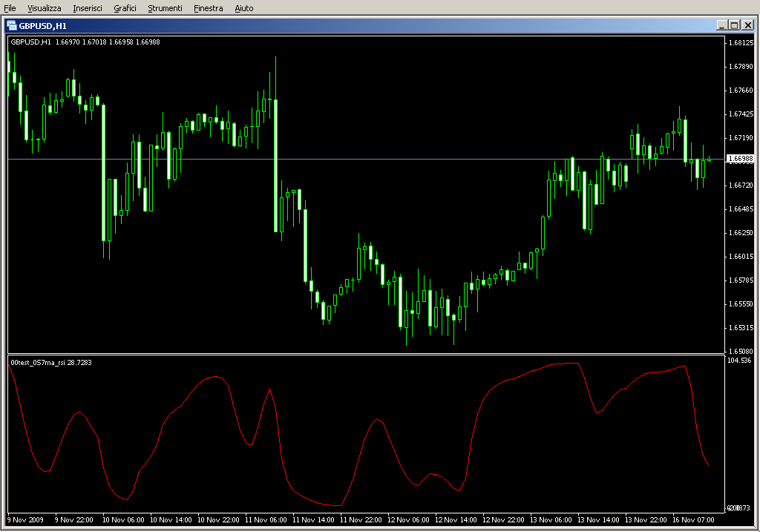Screen dimensions: 760x532
Task: Open the Strumenti menu
Action: [165, 8]
